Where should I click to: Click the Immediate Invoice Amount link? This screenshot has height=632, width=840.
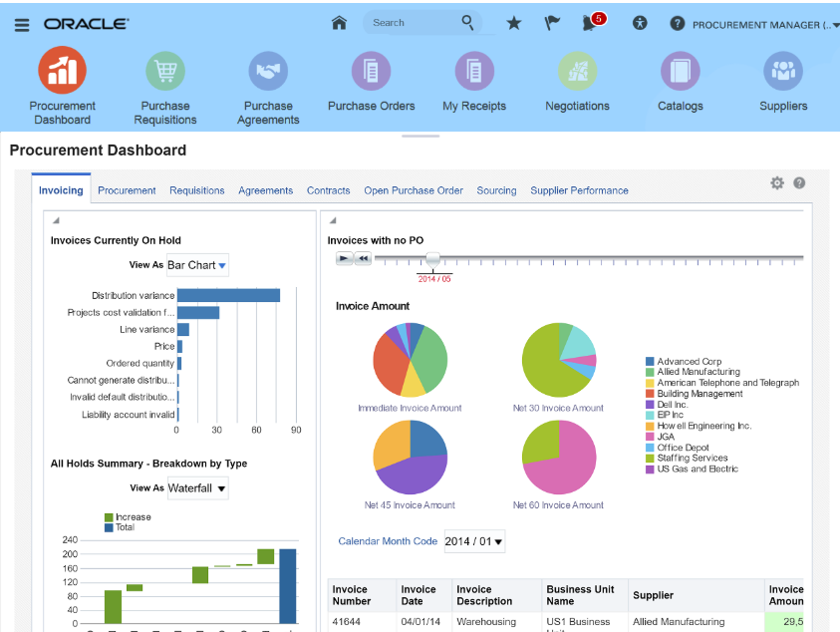[410, 408]
